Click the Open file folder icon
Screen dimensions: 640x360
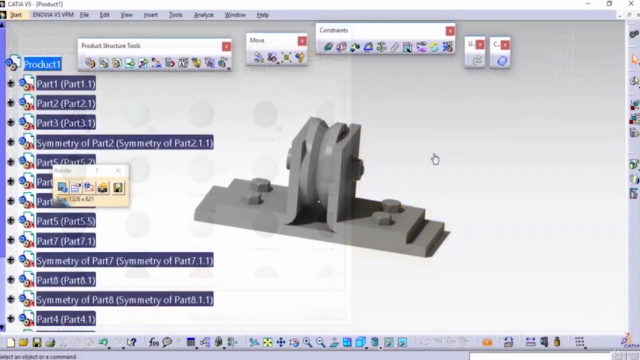23,342
